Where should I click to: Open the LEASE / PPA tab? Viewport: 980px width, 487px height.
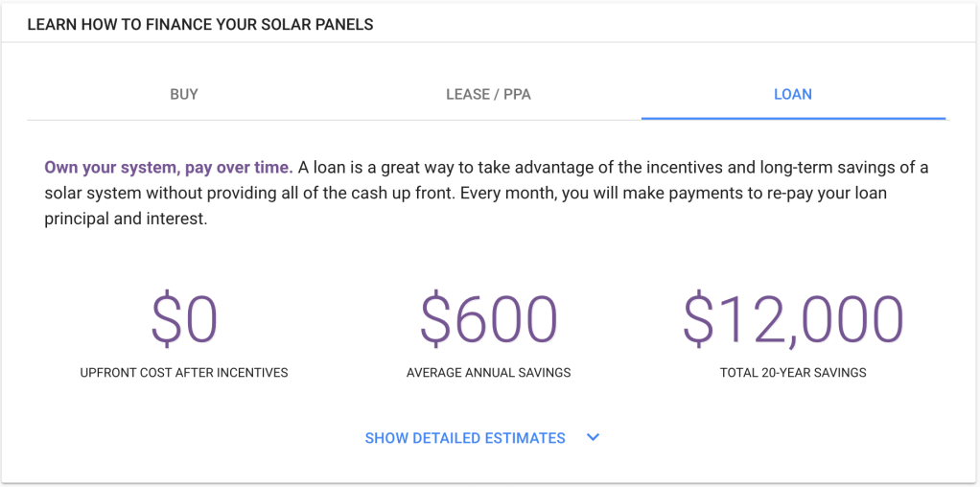[488, 94]
